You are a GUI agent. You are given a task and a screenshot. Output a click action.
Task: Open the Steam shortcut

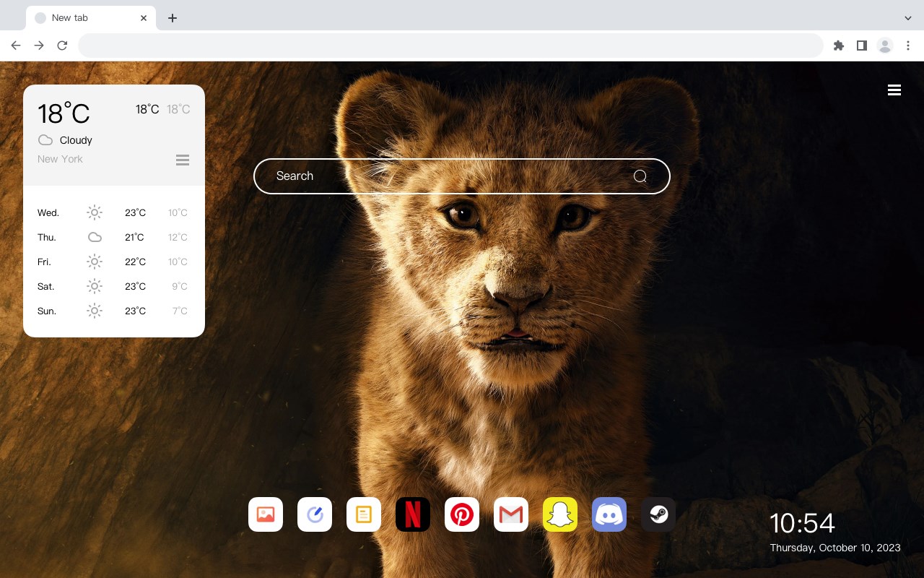pyautogui.click(x=658, y=514)
